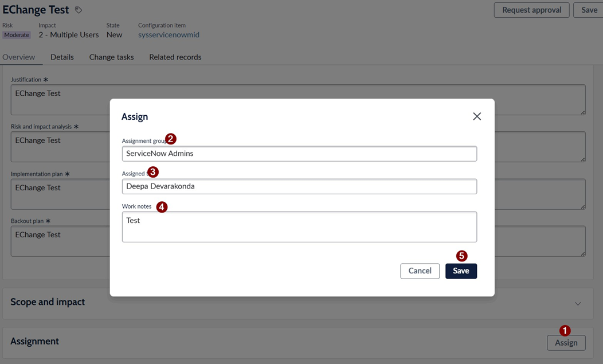603x364 pixels.
Task: Close the Assign dialog with X
Action: click(477, 116)
